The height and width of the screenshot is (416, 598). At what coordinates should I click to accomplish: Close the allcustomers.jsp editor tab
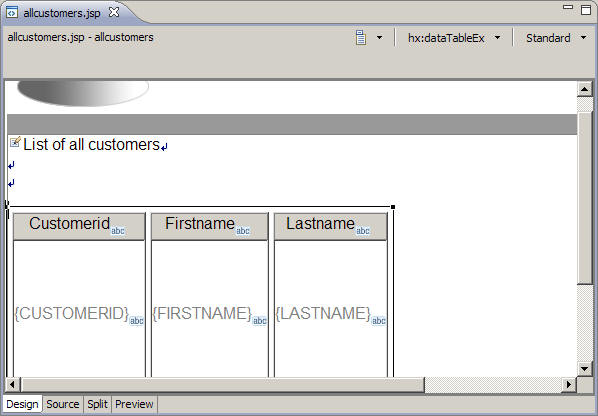tap(114, 13)
